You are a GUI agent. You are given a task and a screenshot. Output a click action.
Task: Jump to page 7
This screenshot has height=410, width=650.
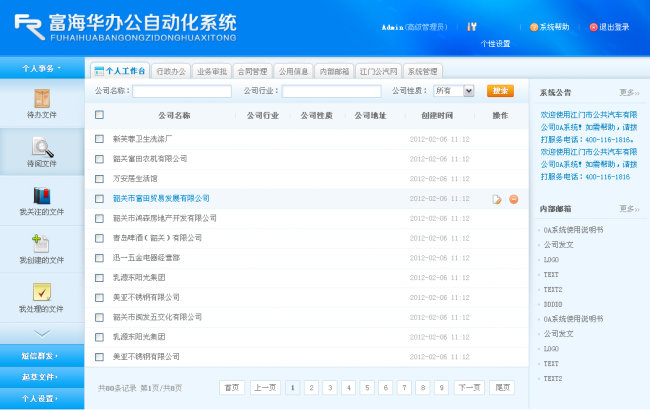click(x=404, y=388)
